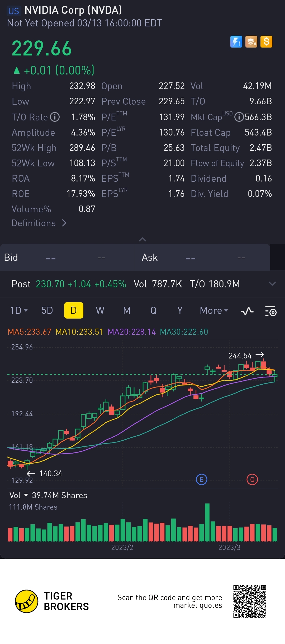Tap the blue lightning bolt badge icon

(236, 42)
